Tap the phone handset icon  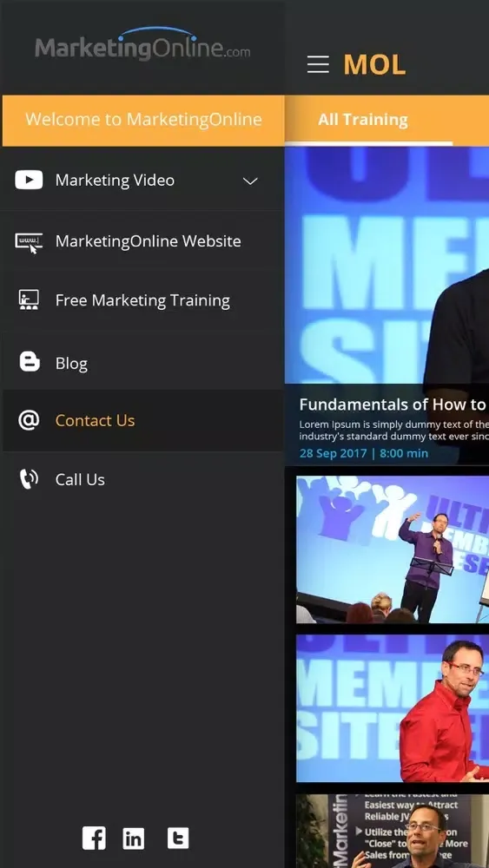tap(29, 479)
